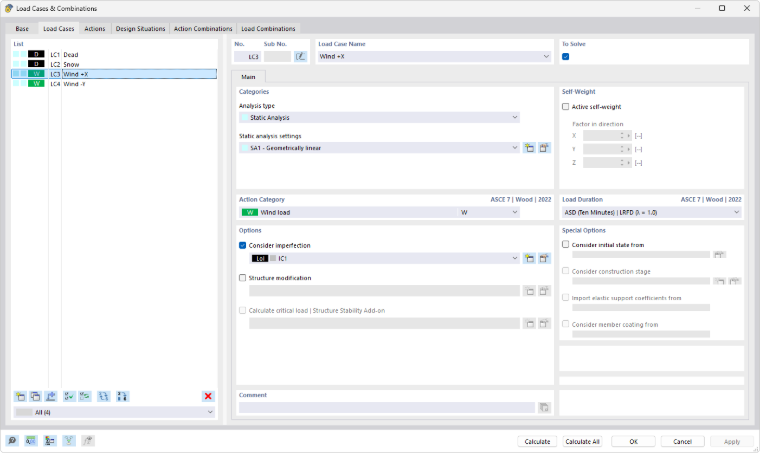Open the help search icon in the dialog's lower corner

click(x=12, y=440)
